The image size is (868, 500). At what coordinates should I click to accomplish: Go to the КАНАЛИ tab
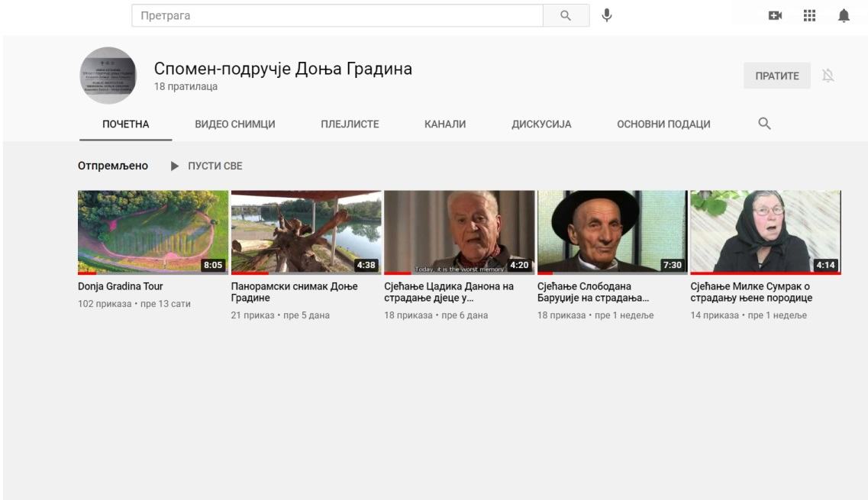tap(445, 124)
